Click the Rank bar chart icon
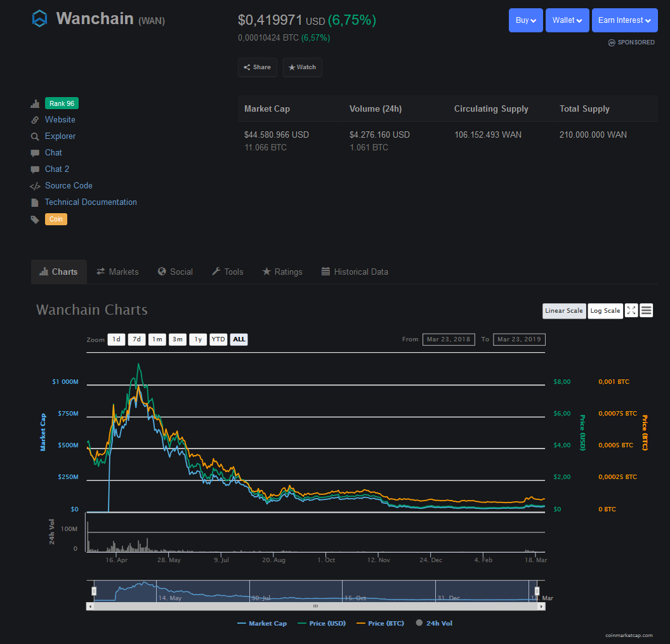 point(35,103)
